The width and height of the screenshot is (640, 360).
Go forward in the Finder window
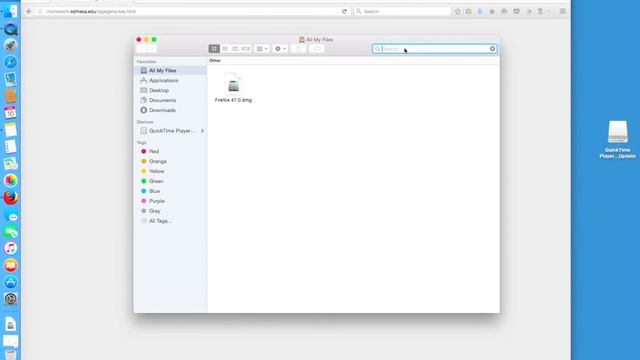151,49
